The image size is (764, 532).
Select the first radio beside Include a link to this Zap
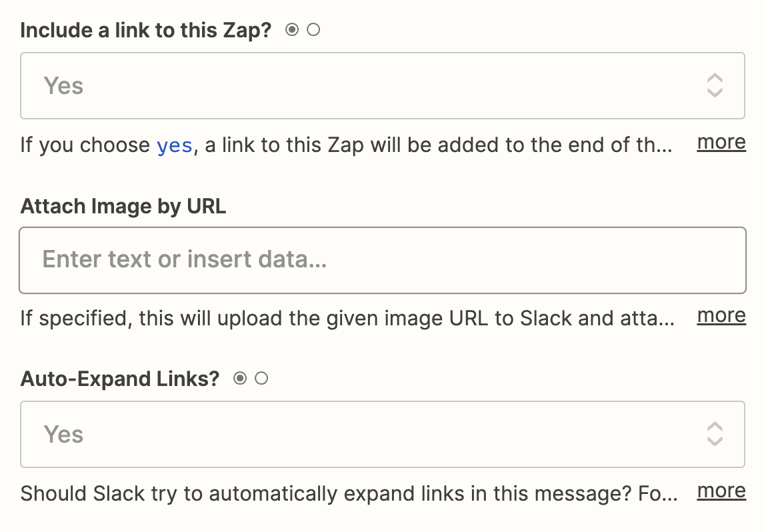tap(292, 30)
